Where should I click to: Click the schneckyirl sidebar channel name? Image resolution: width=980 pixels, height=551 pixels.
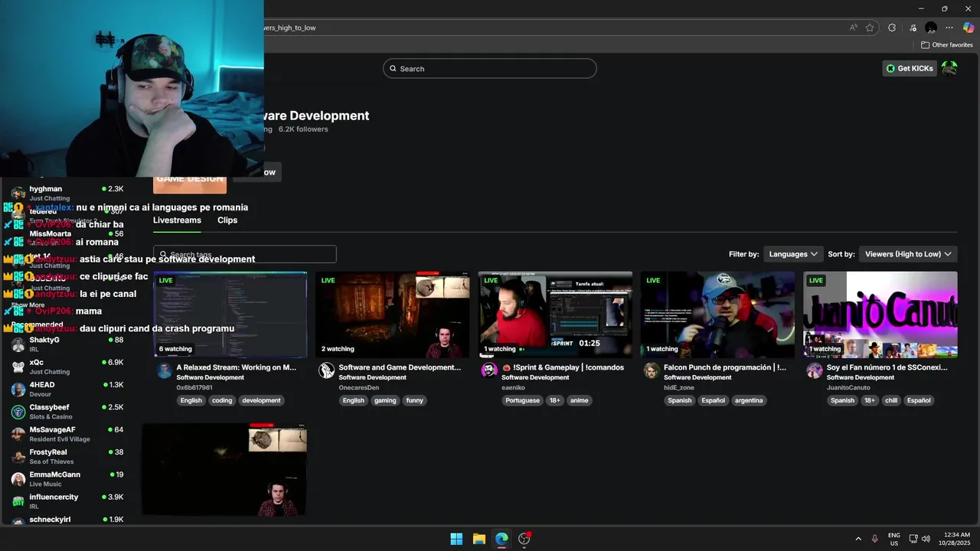50,520
